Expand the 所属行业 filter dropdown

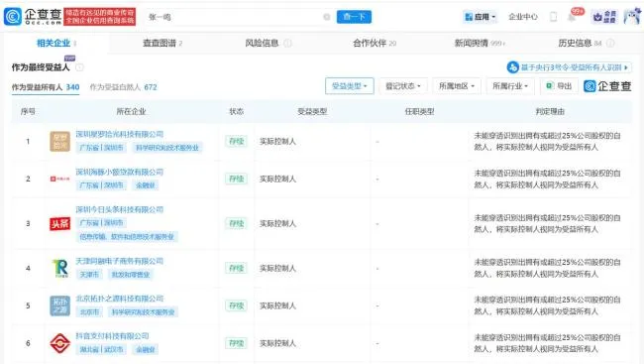coord(510,86)
